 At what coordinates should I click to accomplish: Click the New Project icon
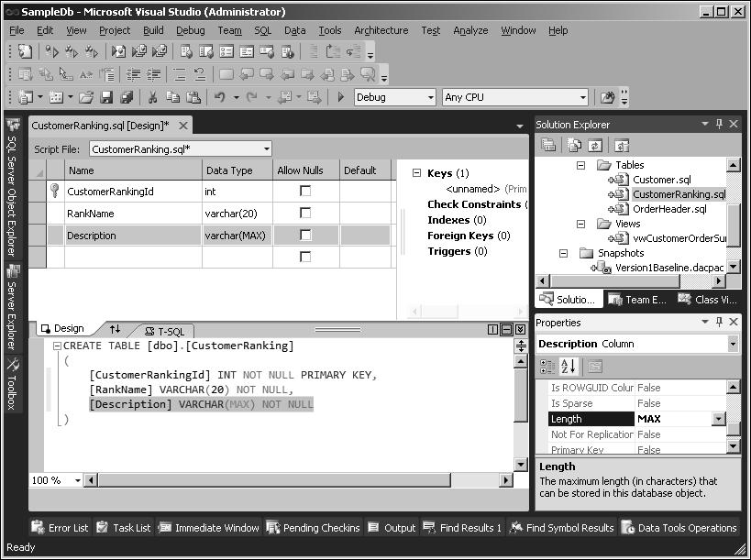[x=25, y=98]
